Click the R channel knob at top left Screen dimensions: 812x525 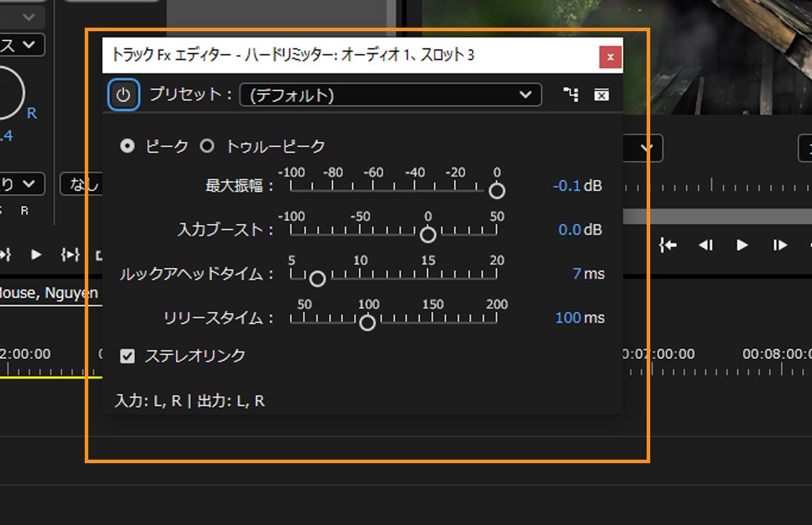coord(6,94)
